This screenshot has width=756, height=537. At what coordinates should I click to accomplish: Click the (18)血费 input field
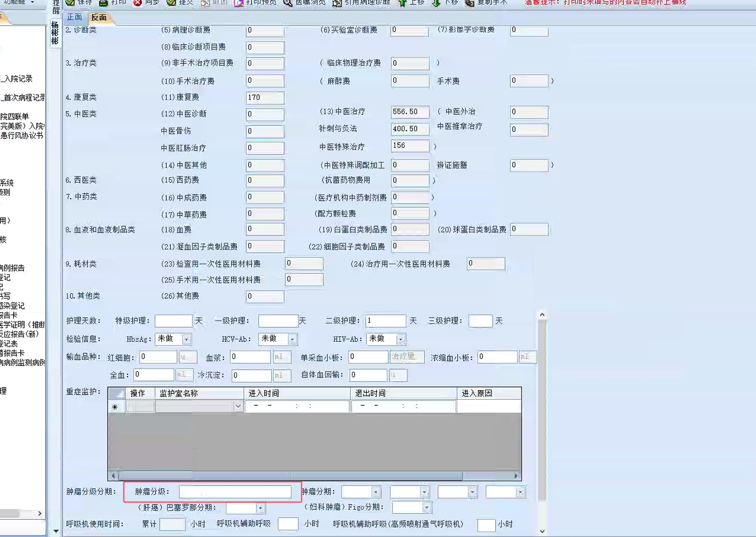point(265,230)
